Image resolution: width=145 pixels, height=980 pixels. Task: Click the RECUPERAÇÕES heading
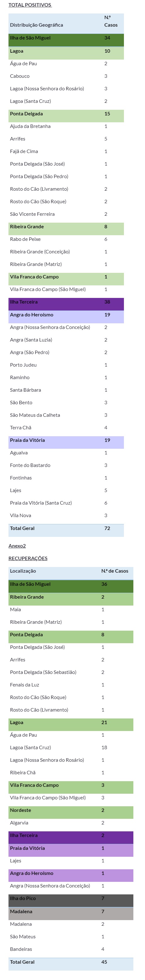pyautogui.click(x=28, y=558)
